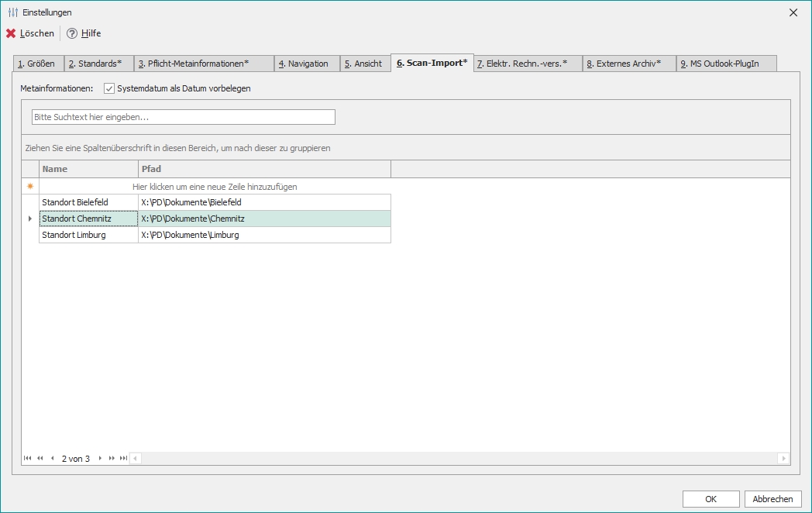Select the previous record arrow icon
This screenshot has height=513, width=812.
[52, 458]
